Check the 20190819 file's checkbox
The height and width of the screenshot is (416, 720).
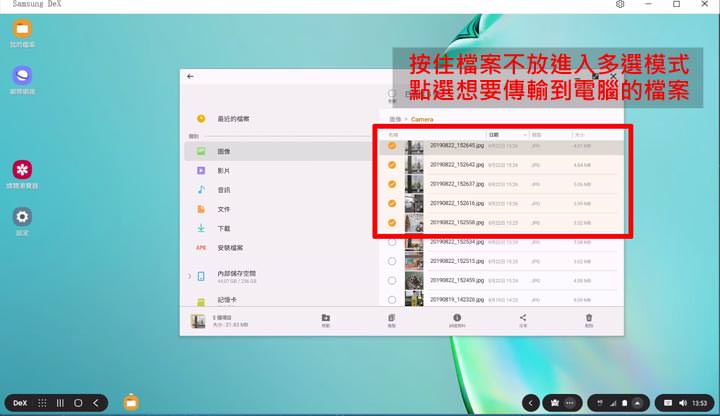(392, 300)
